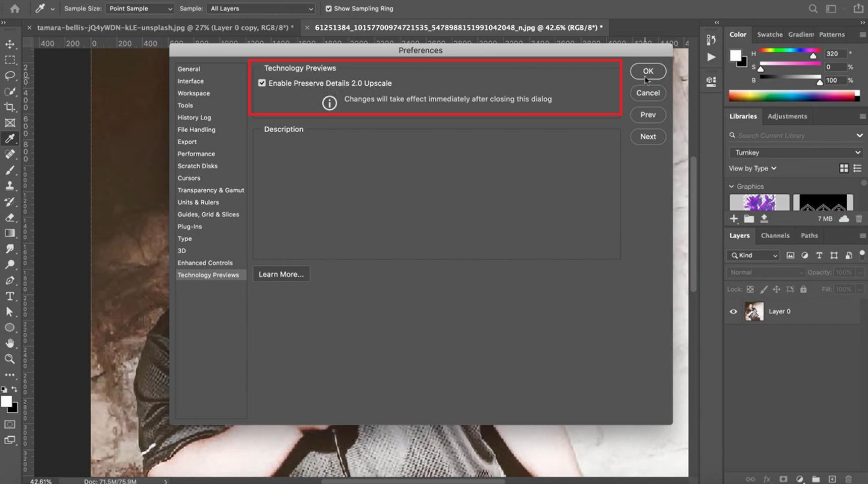Uncheck Enable Preserve Details 2.0 Upscale
Viewport: 868px width, 484px height.
click(262, 83)
